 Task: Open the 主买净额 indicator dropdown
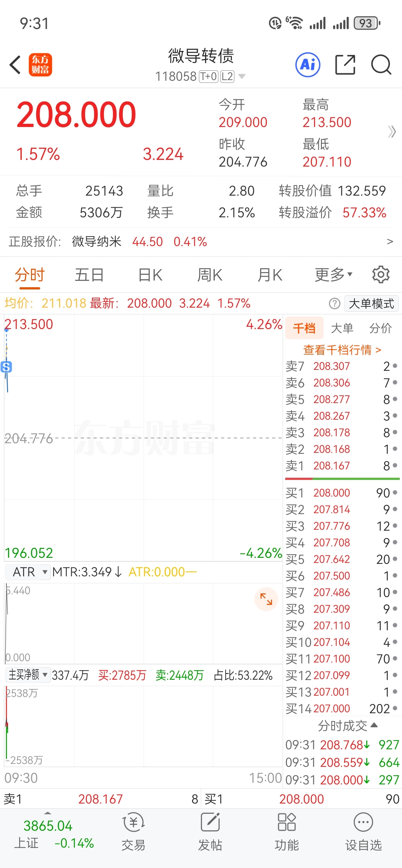pyautogui.click(x=28, y=675)
